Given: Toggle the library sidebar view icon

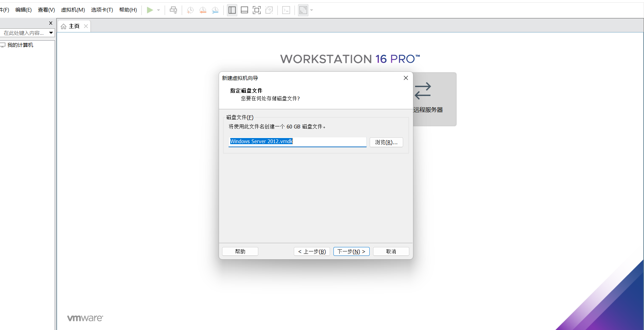Looking at the screenshot, I should [x=232, y=10].
